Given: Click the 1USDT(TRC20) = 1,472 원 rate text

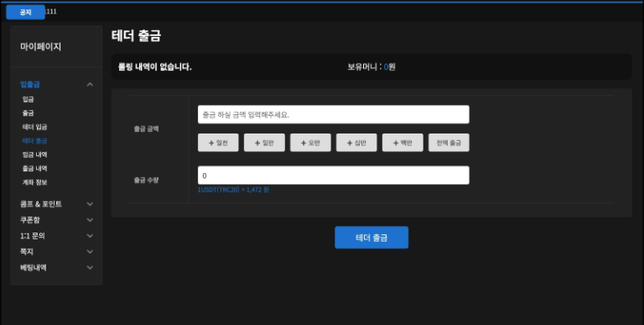Looking at the screenshot, I should pyautogui.click(x=233, y=190).
